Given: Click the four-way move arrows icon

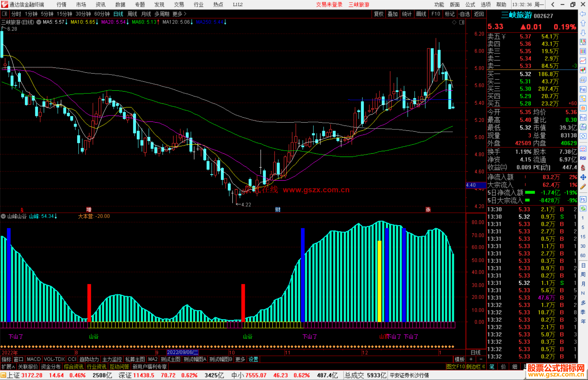Looking at the screenshot, I should [x=583, y=177].
